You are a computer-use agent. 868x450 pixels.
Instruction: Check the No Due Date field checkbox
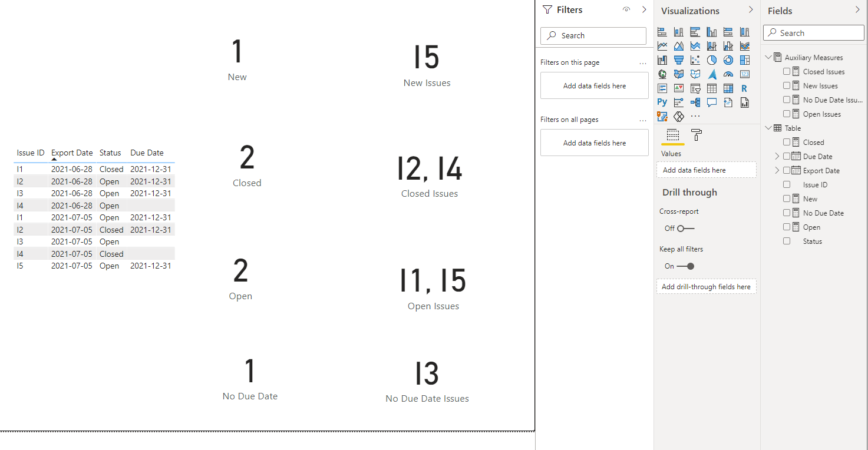(787, 213)
